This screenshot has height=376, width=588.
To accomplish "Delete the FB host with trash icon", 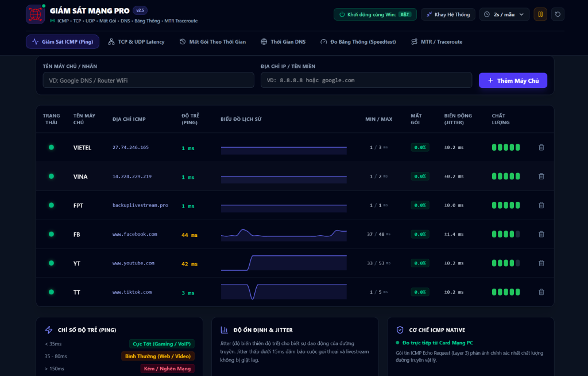I will pyautogui.click(x=541, y=234).
